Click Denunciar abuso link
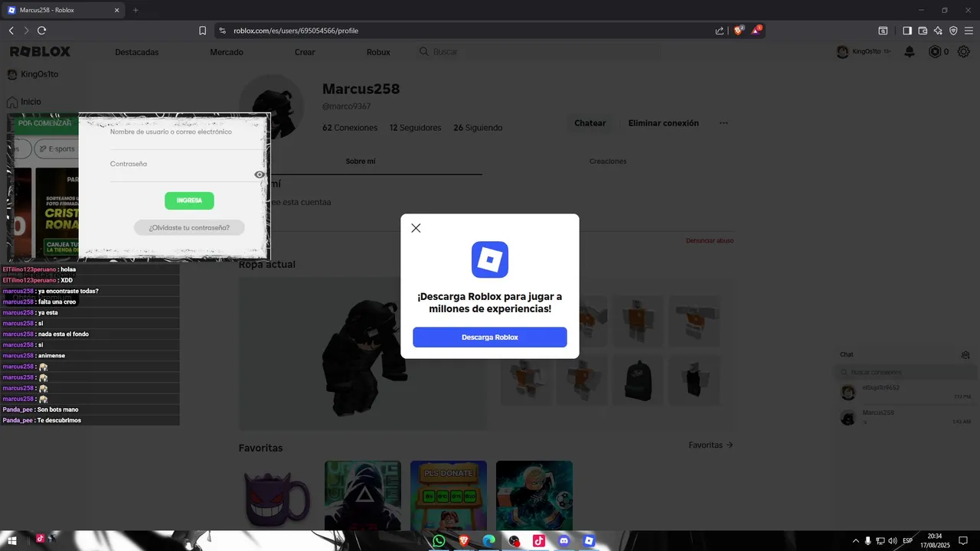The image size is (980, 551). point(710,241)
